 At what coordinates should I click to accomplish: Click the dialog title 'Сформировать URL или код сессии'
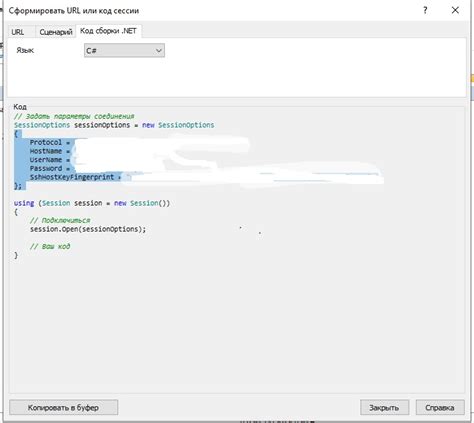point(74,11)
